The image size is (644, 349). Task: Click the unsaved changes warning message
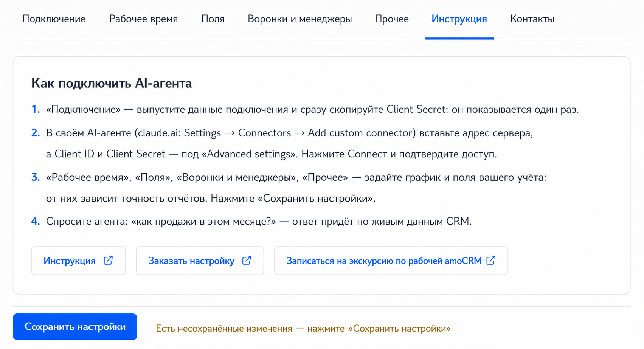(x=303, y=329)
